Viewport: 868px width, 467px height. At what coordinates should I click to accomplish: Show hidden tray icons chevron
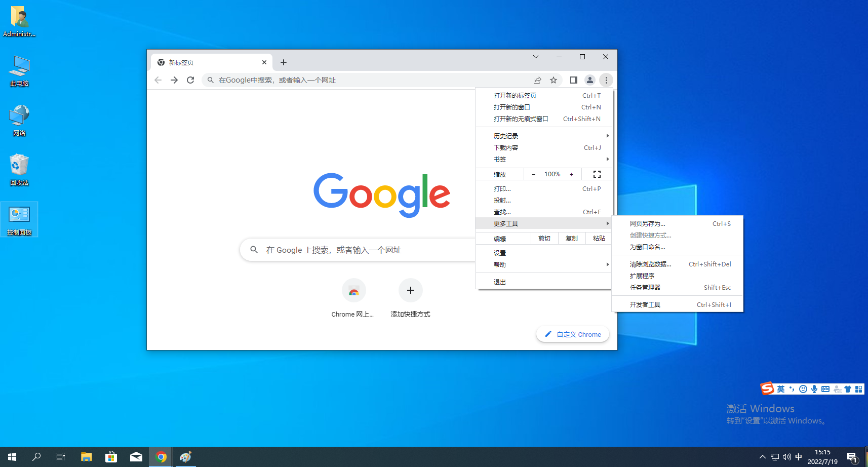pos(763,457)
